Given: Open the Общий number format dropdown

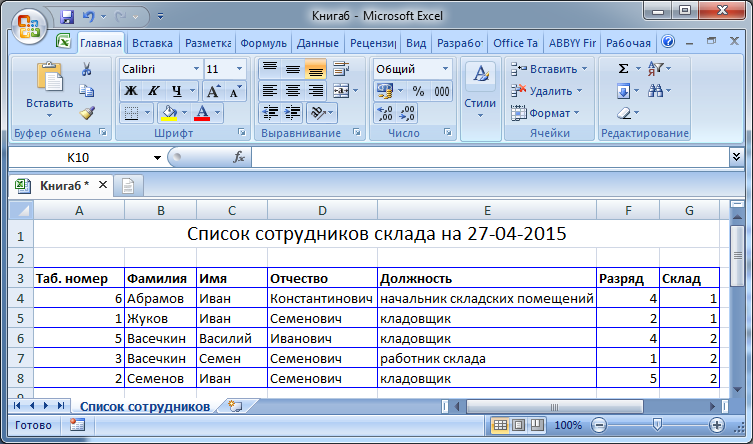Looking at the screenshot, I should coord(445,69).
